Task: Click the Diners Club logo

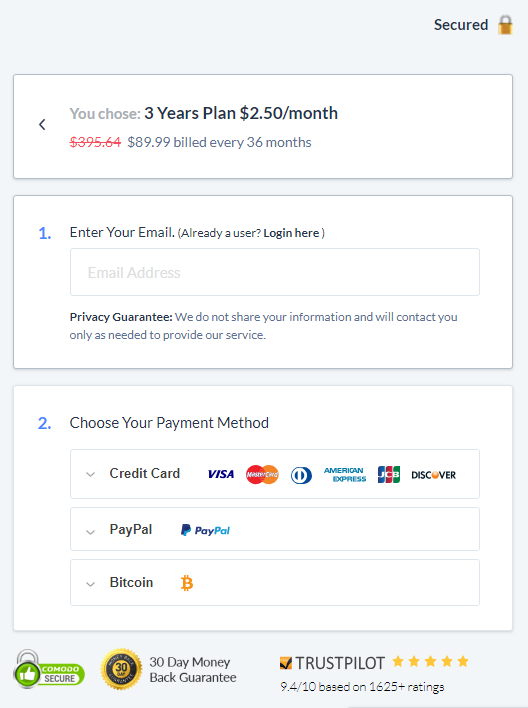Action: [301, 475]
